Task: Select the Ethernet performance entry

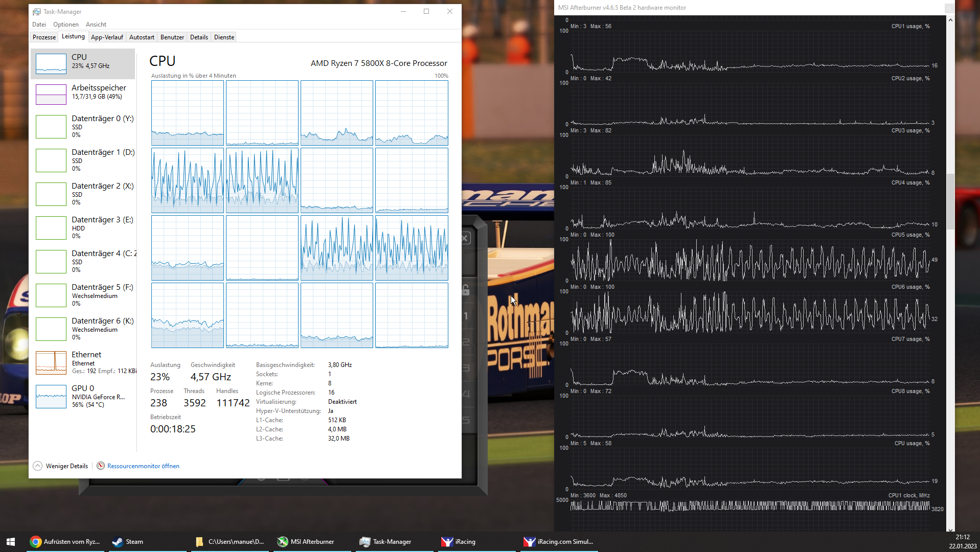Action: (x=83, y=362)
